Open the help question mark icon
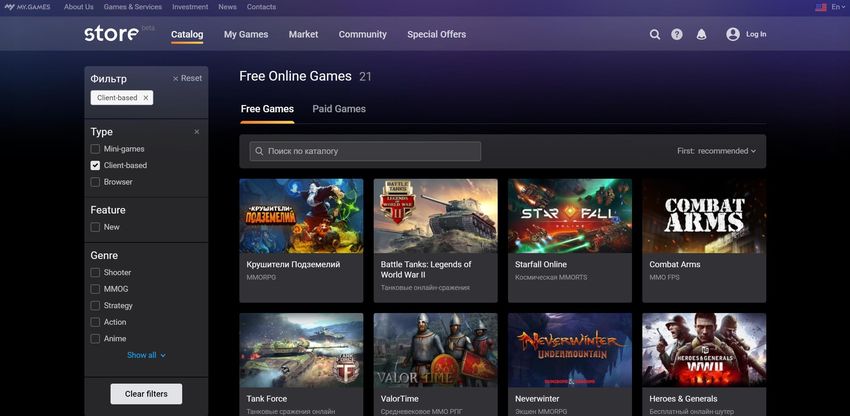850x416 pixels. (677, 34)
